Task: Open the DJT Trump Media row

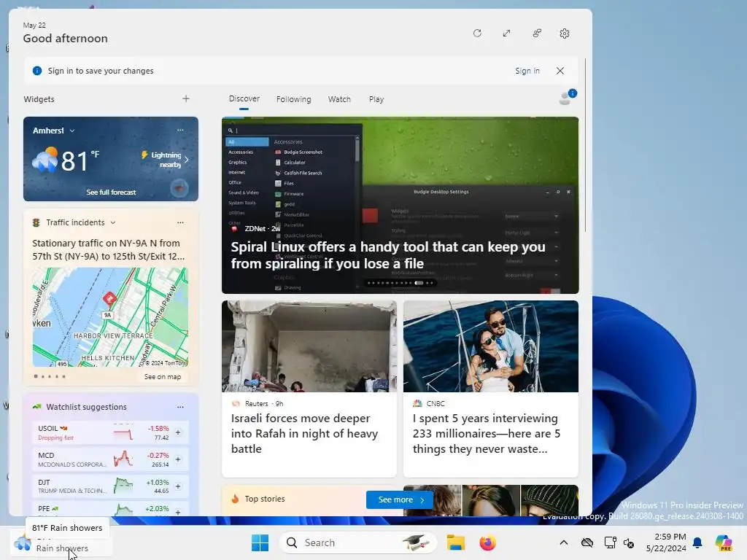Action: click(x=110, y=486)
